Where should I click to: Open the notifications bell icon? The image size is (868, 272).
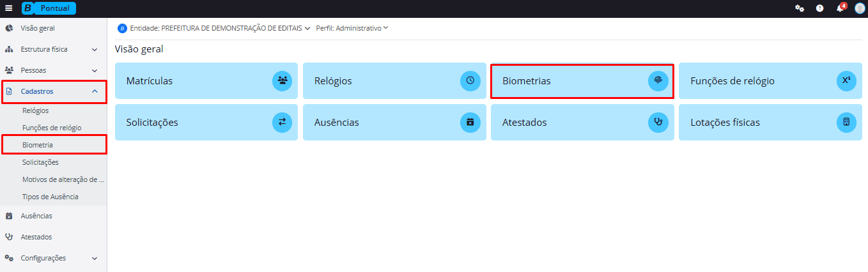pos(840,8)
